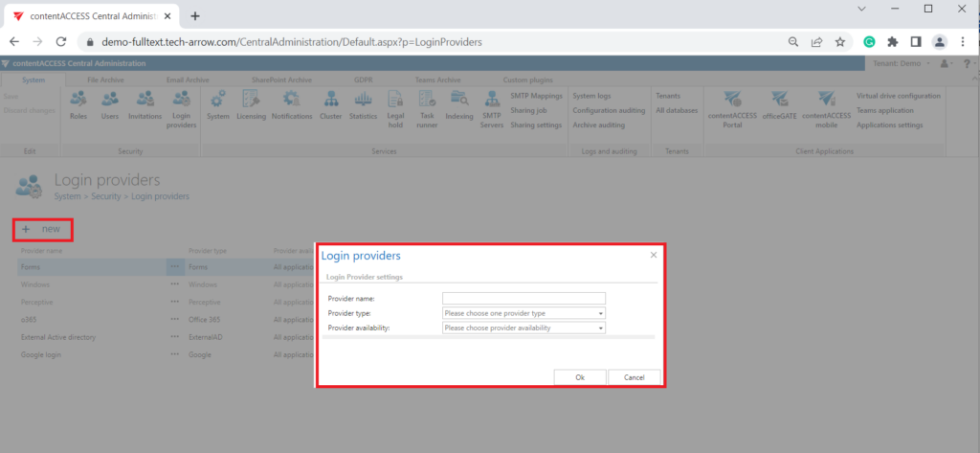Click the browser address bar URL
Image resolution: width=980 pixels, height=453 pixels.
click(291, 42)
